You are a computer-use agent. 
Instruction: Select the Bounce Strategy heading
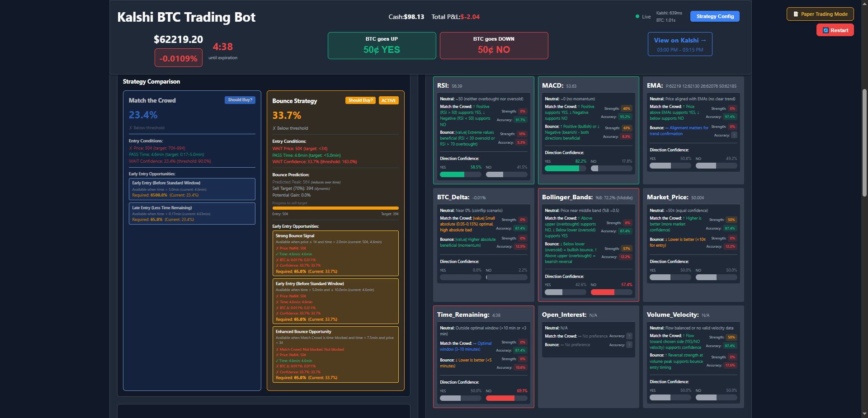pyautogui.click(x=295, y=101)
